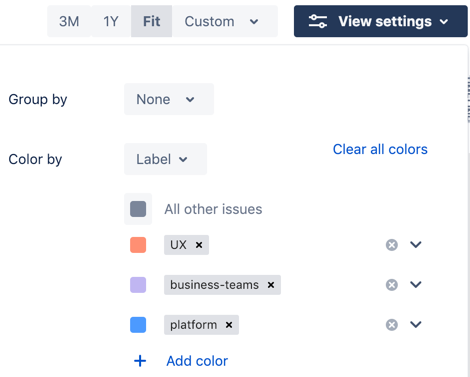The width and height of the screenshot is (470, 377).
Task: Switch timeline to 1Y view
Action: click(x=111, y=21)
